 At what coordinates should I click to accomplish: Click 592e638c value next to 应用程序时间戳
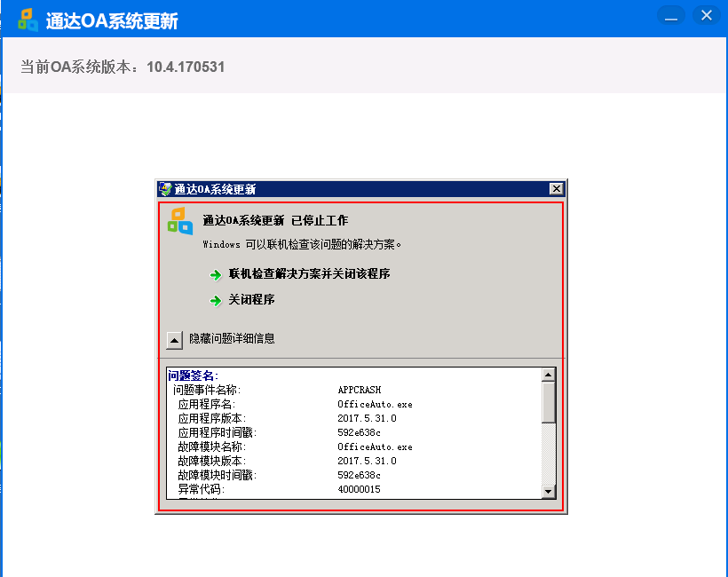[359, 432]
